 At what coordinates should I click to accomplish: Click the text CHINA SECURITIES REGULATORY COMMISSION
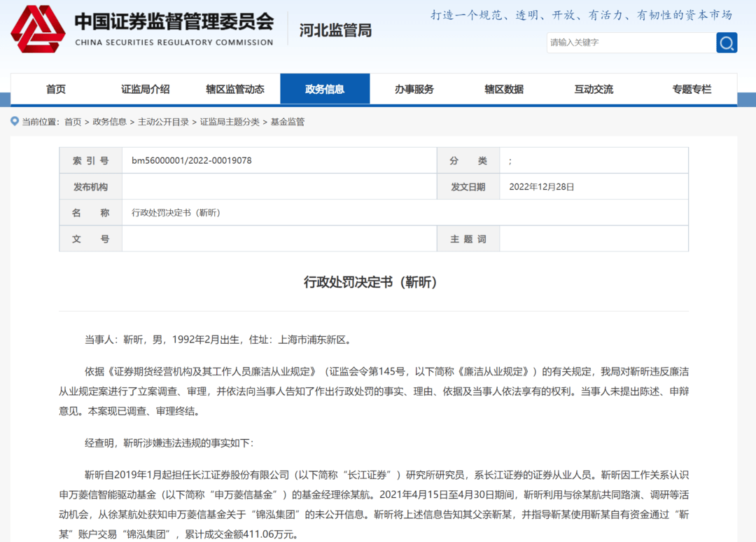(x=174, y=43)
